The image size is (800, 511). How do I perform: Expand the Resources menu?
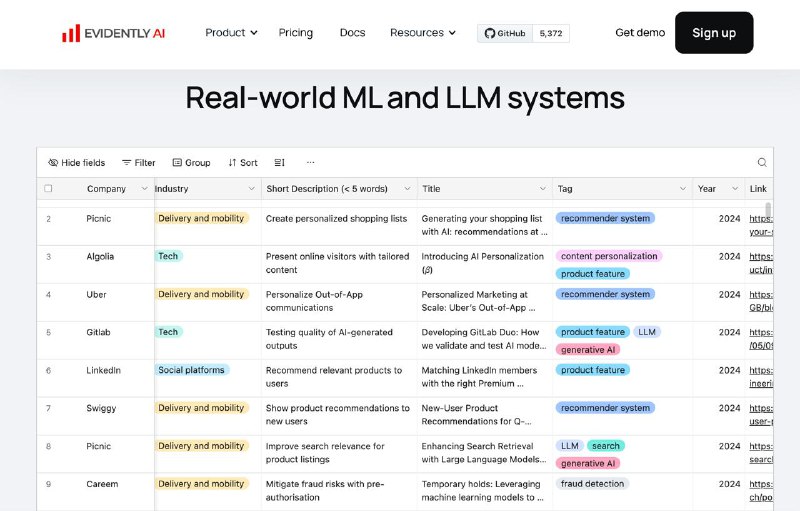[x=422, y=33]
